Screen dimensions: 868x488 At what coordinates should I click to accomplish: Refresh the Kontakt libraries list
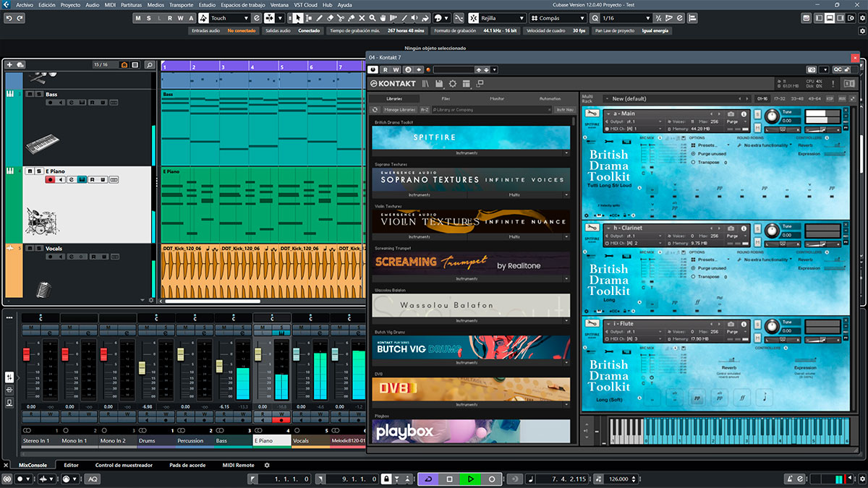pos(375,110)
